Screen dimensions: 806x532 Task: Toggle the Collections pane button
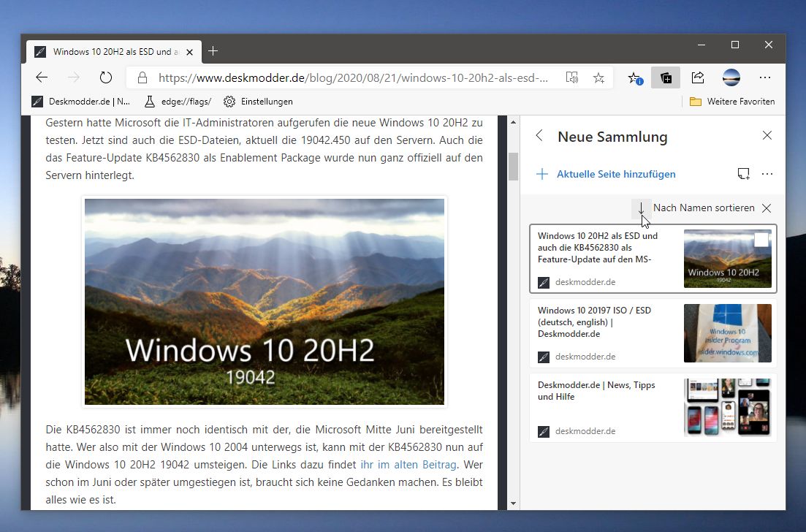666,77
